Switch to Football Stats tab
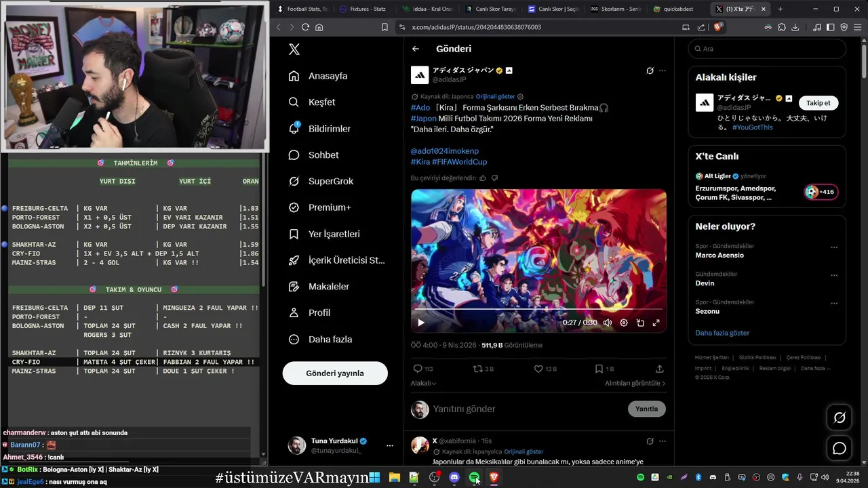868x488 pixels. click(x=302, y=9)
